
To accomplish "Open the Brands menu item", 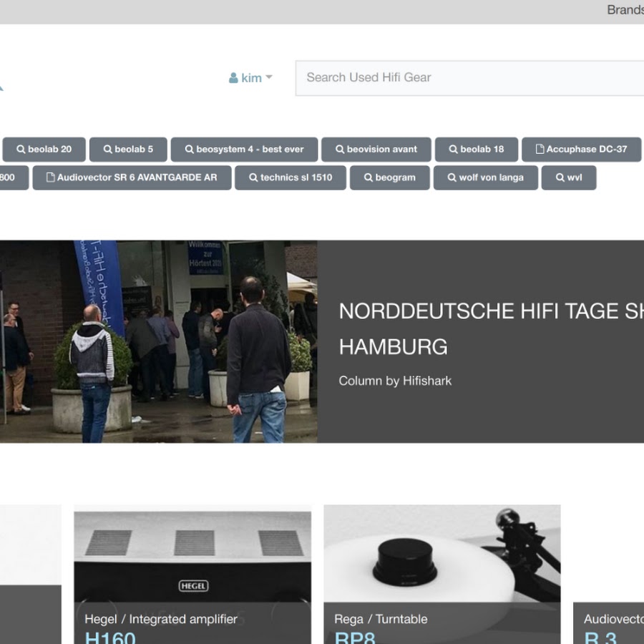I will pyautogui.click(x=625, y=10).
